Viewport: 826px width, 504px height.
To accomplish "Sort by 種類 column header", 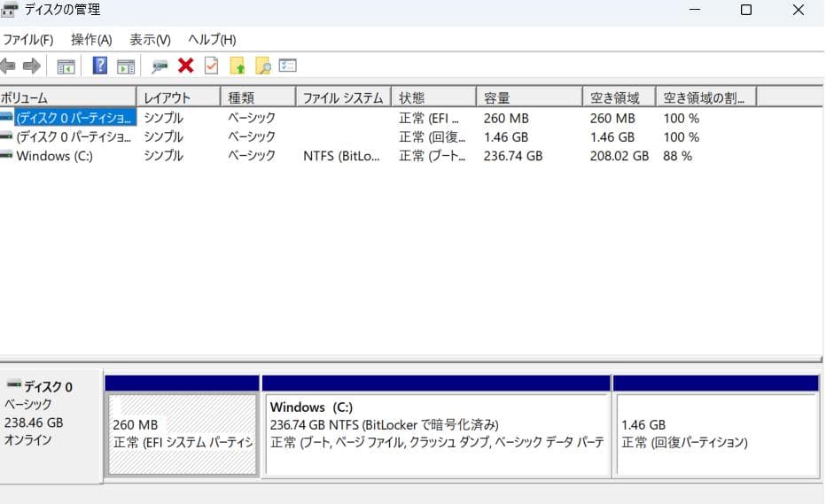I will point(258,97).
